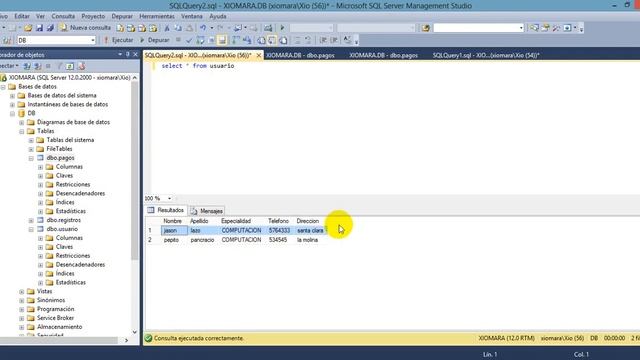Click the Save All icon

point(50,28)
